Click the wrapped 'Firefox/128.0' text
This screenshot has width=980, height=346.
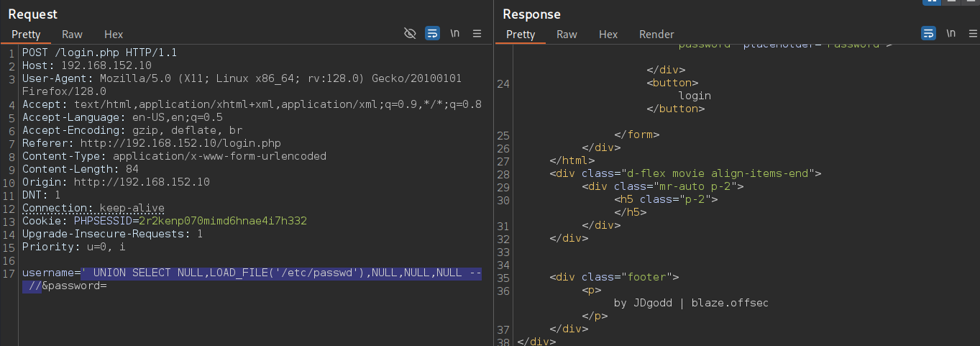tap(64, 91)
